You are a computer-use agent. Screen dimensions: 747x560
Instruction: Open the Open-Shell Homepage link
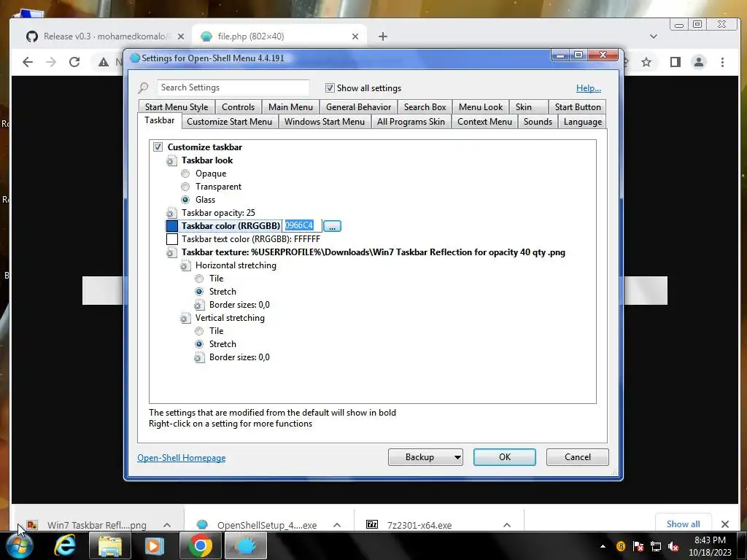click(182, 458)
